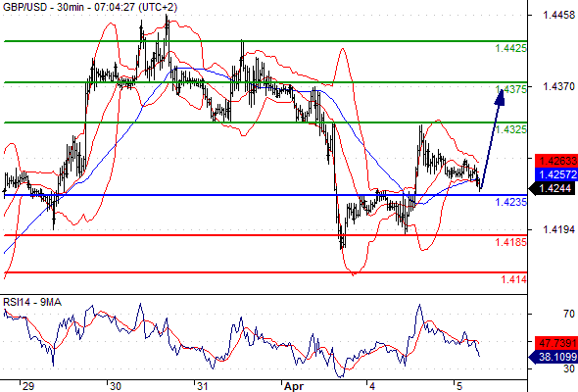578x392 pixels.
Task: Click the 31 date marker on time axis
Action: [202, 386]
